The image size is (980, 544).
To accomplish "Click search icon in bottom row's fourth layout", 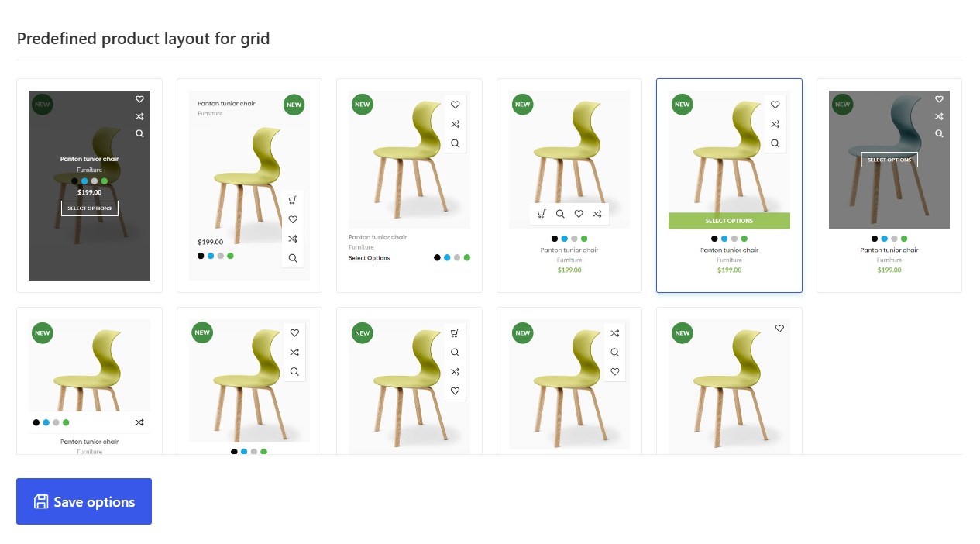I will tap(614, 353).
